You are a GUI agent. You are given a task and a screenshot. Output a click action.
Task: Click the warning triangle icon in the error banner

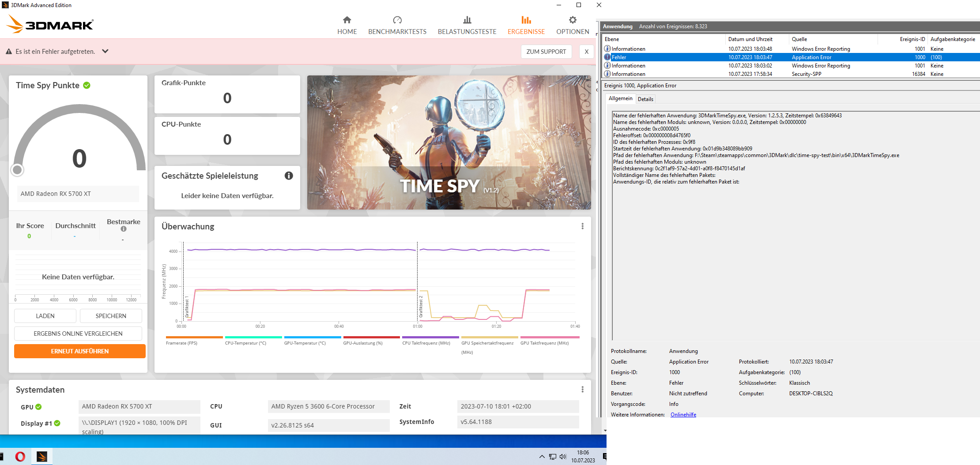9,52
